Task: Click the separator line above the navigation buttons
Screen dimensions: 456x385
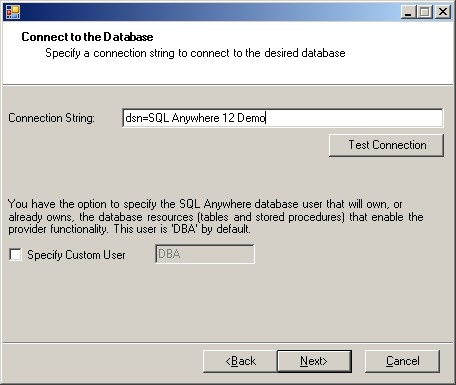Action: click(x=228, y=342)
